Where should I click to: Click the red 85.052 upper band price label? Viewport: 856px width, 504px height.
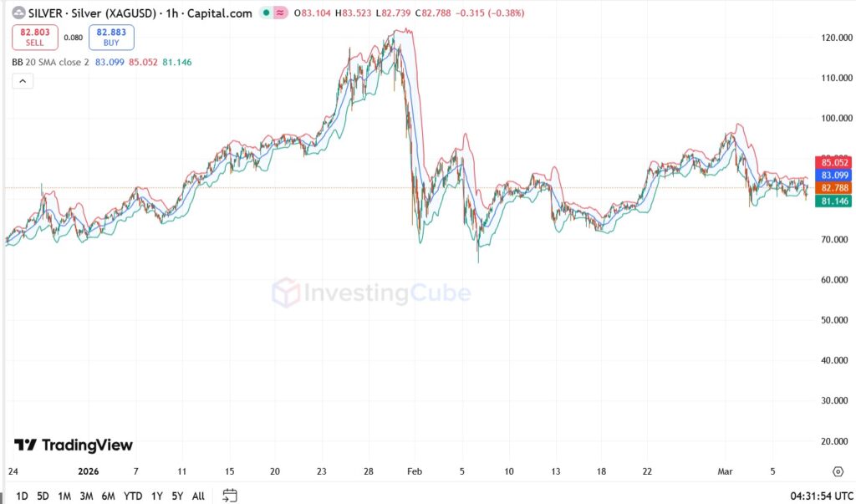[x=834, y=163]
